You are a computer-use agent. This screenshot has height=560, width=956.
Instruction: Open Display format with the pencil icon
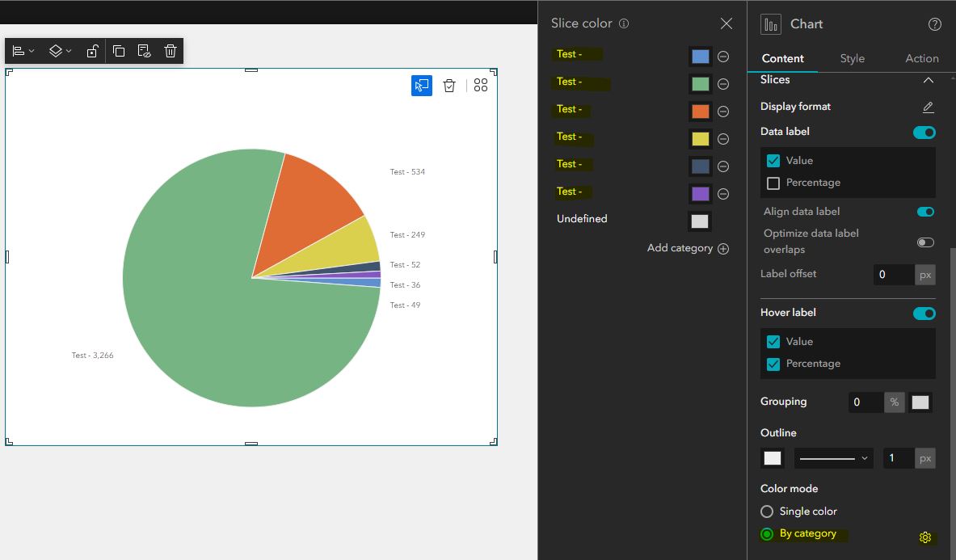tap(927, 106)
